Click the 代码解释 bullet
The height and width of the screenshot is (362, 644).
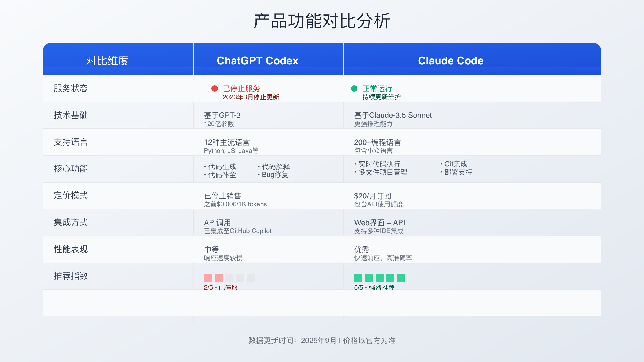point(274,167)
